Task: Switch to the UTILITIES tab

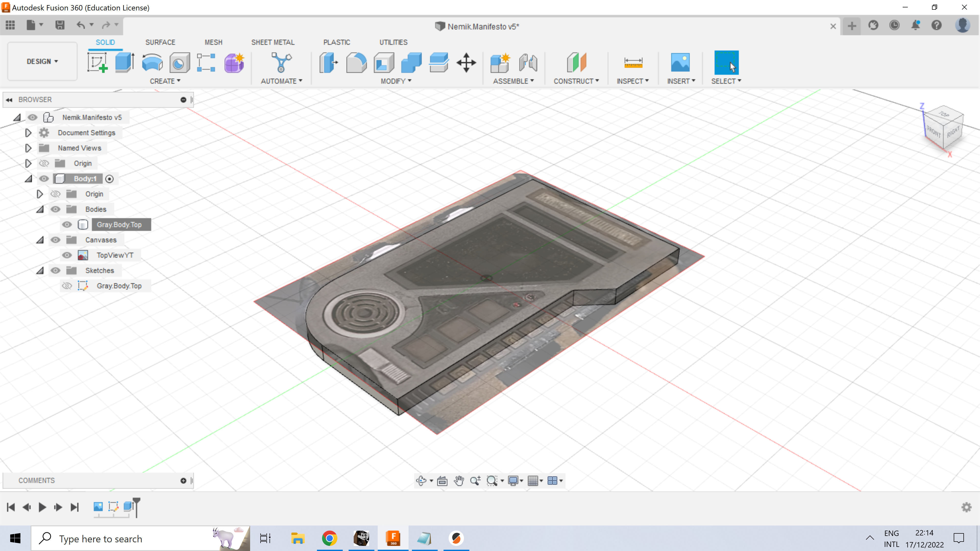Action: 393,42
